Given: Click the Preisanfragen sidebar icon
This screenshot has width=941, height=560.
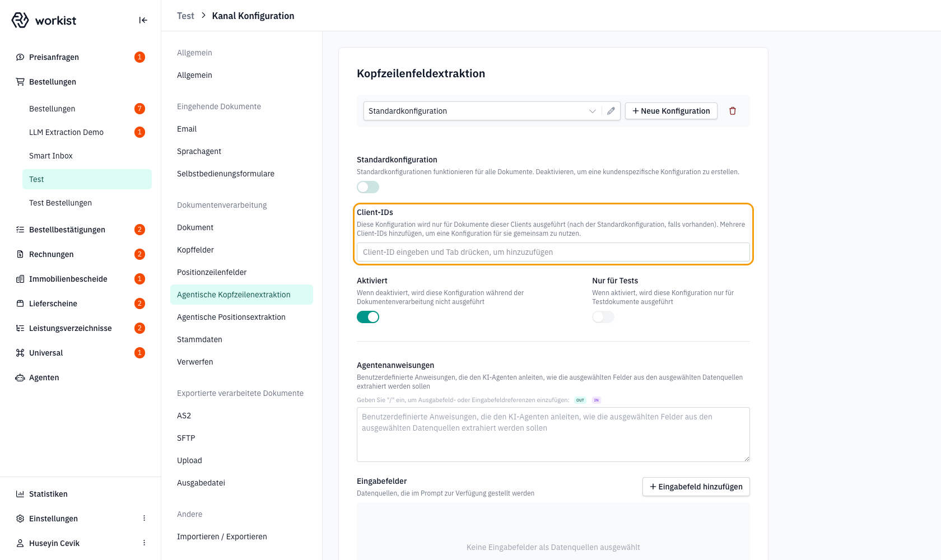Looking at the screenshot, I should pyautogui.click(x=20, y=57).
